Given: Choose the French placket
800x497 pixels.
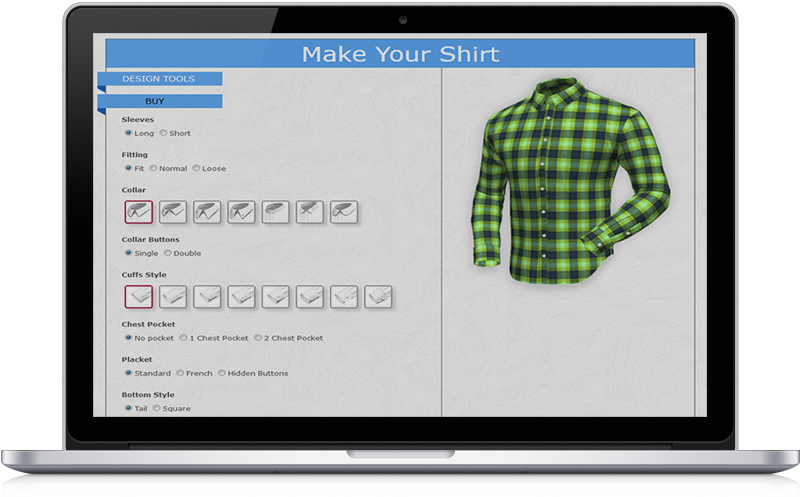Looking at the screenshot, I should pyautogui.click(x=180, y=372).
